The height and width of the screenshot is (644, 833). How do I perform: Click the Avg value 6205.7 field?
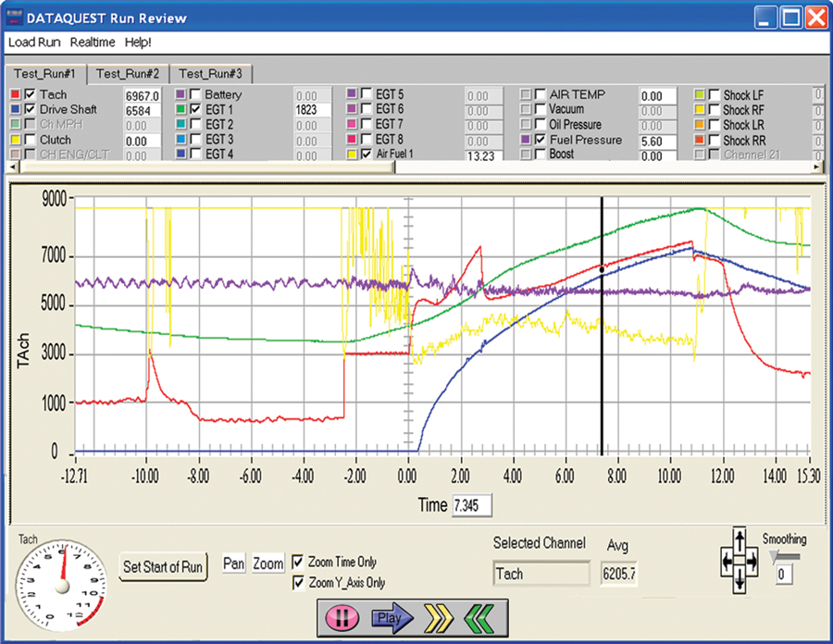(619, 574)
